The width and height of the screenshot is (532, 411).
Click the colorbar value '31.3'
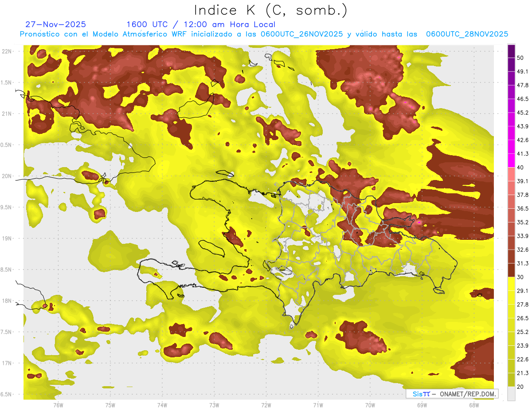click(523, 263)
